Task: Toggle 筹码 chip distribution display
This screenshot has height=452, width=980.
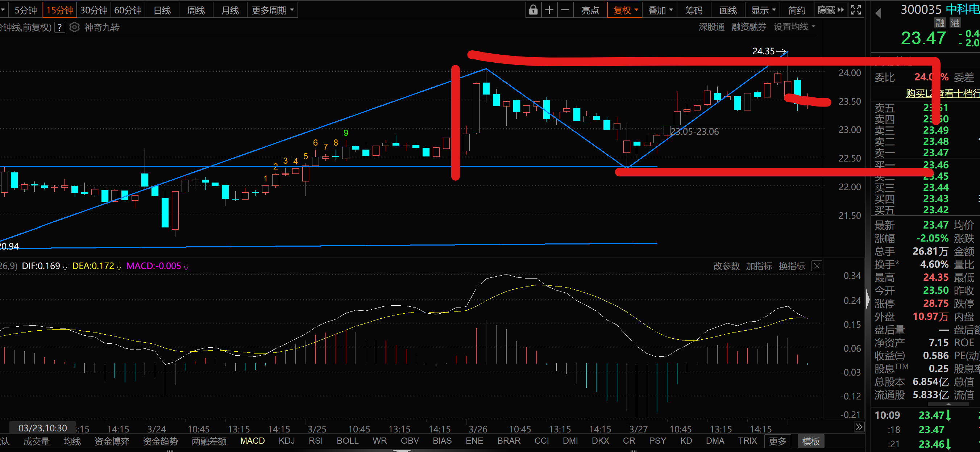Action: tap(694, 10)
